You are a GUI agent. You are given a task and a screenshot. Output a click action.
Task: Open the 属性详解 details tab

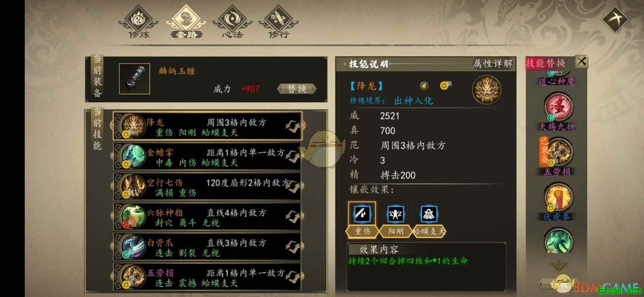coord(493,63)
